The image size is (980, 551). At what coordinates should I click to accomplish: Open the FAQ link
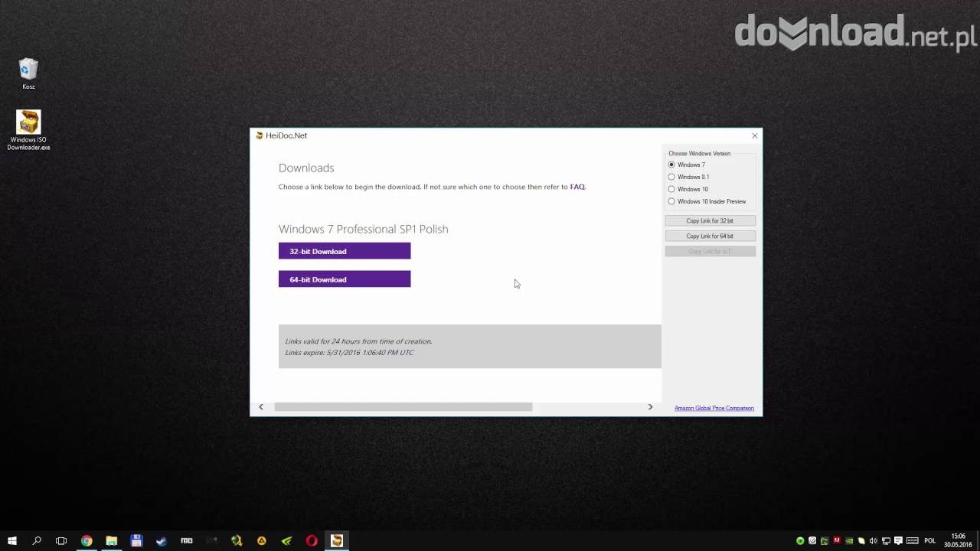pos(577,187)
